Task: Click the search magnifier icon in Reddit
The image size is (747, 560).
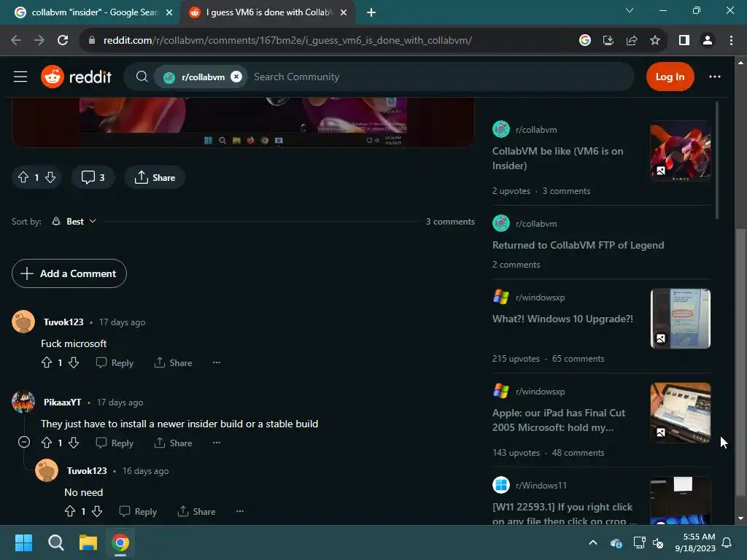Action: pos(142,77)
